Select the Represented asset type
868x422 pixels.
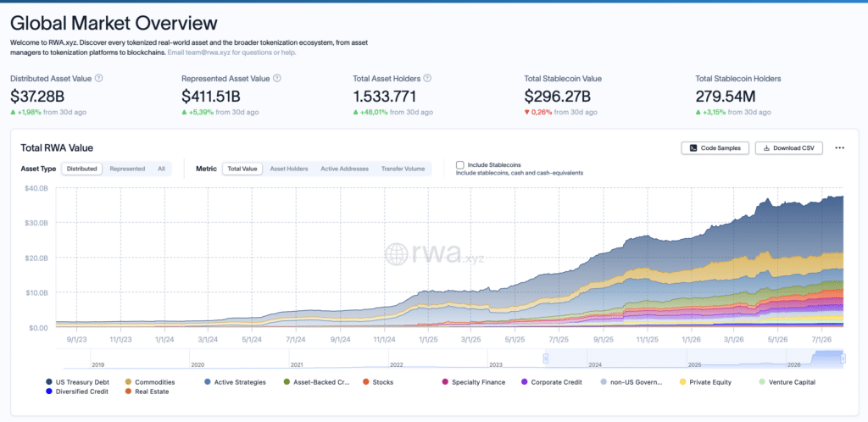tap(127, 169)
